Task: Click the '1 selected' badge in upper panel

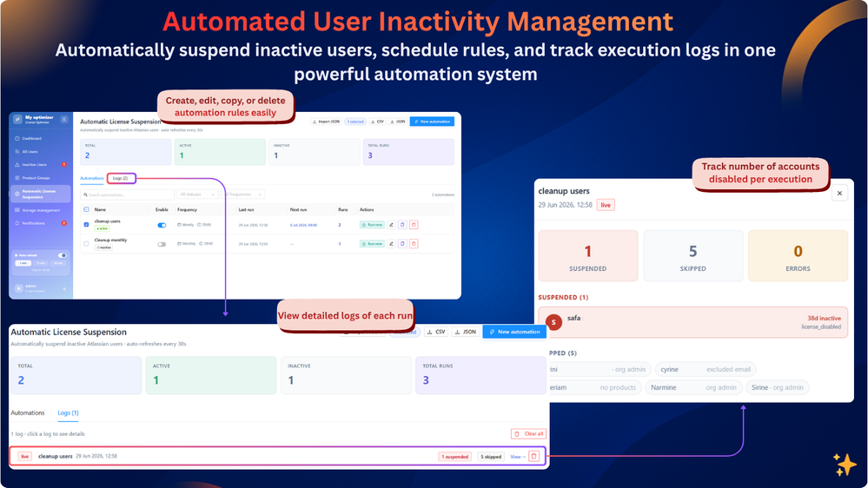Action: [x=354, y=122]
